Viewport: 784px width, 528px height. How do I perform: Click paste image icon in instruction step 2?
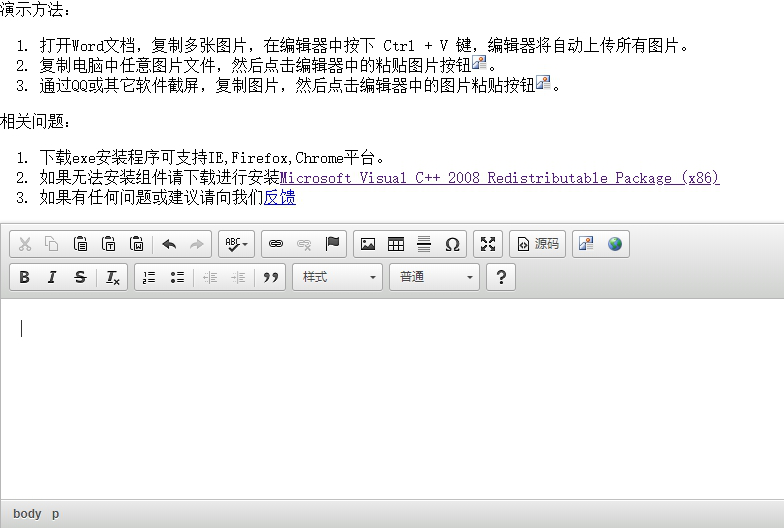[x=479, y=62]
